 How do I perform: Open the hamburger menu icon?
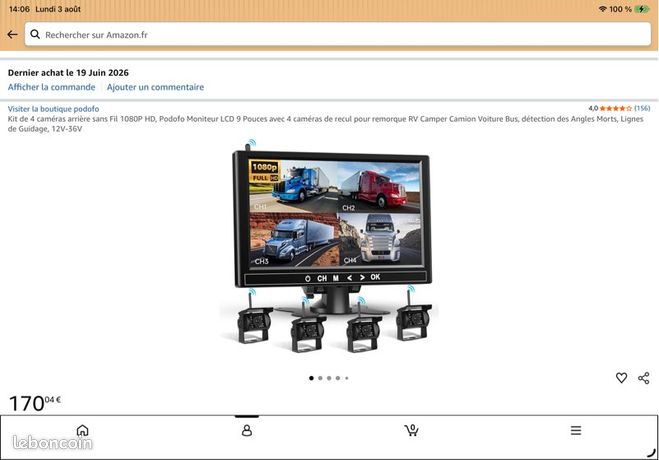point(576,430)
